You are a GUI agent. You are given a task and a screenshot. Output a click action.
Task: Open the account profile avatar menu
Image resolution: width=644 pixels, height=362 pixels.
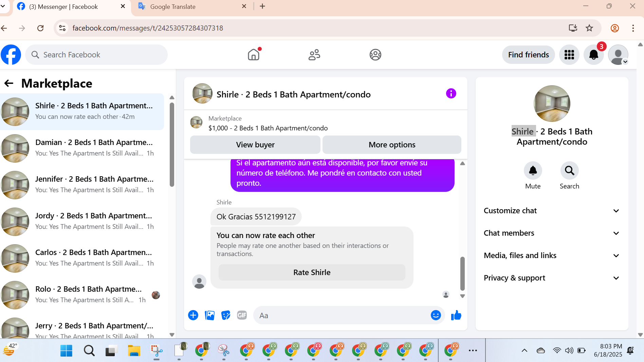point(618,55)
